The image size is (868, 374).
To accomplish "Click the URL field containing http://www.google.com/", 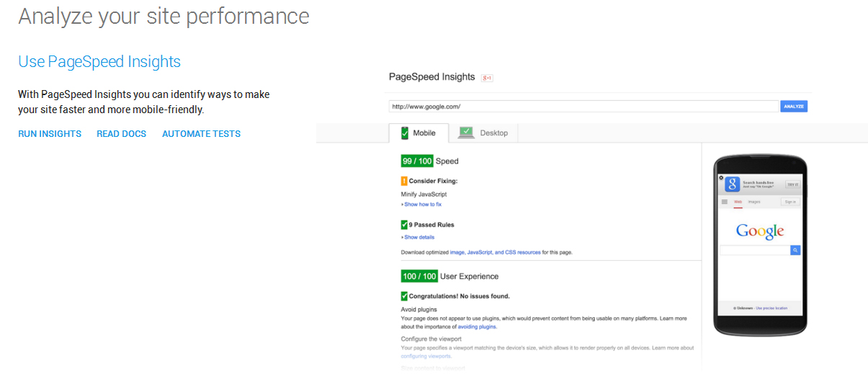I will (583, 106).
